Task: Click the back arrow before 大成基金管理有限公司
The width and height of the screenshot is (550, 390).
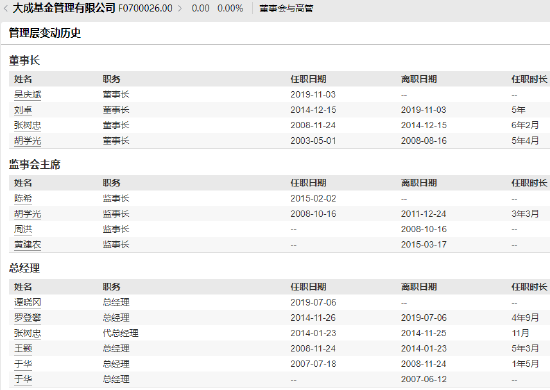Action: point(5,8)
